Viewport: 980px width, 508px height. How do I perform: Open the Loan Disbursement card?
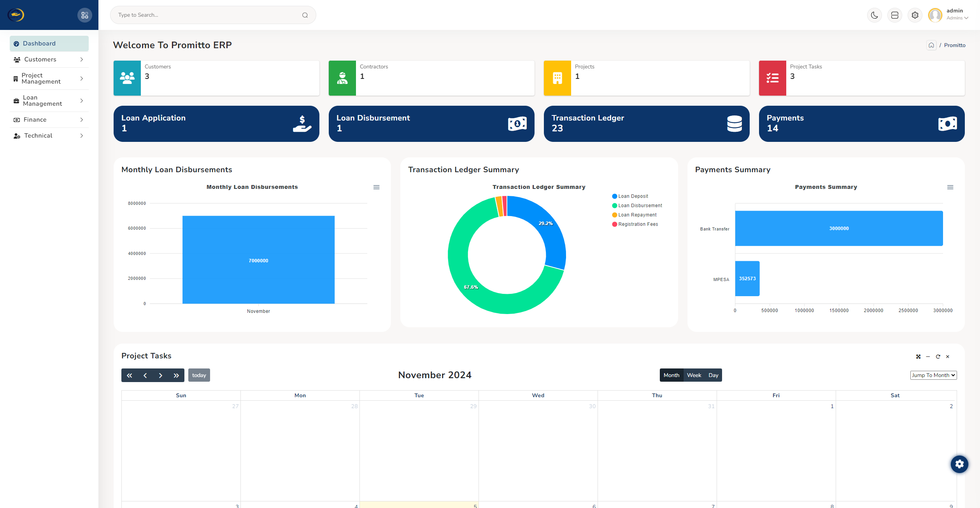(431, 124)
